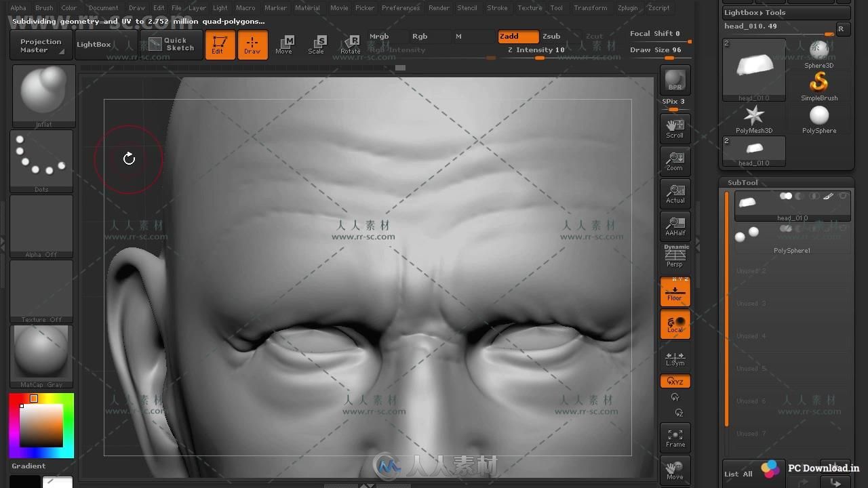The width and height of the screenshot is (868, 488).
Task: Select the Sphere3D tool
Action: coord(819,53)
